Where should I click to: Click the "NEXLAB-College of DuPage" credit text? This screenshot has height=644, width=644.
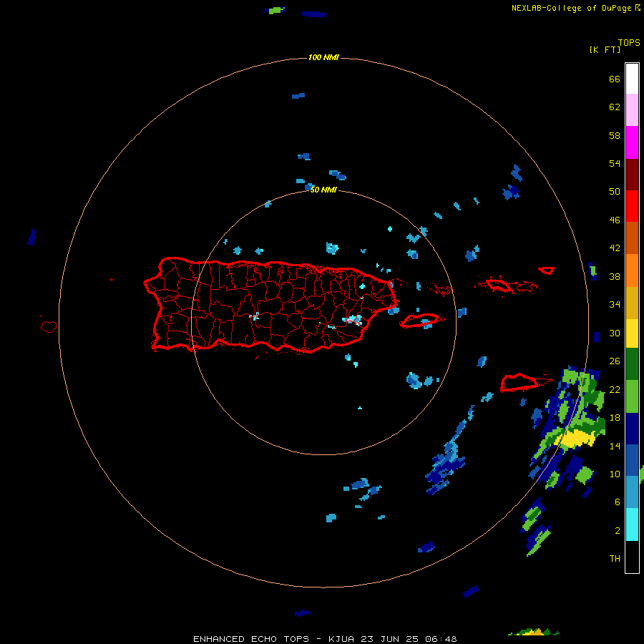coord(571,8)
